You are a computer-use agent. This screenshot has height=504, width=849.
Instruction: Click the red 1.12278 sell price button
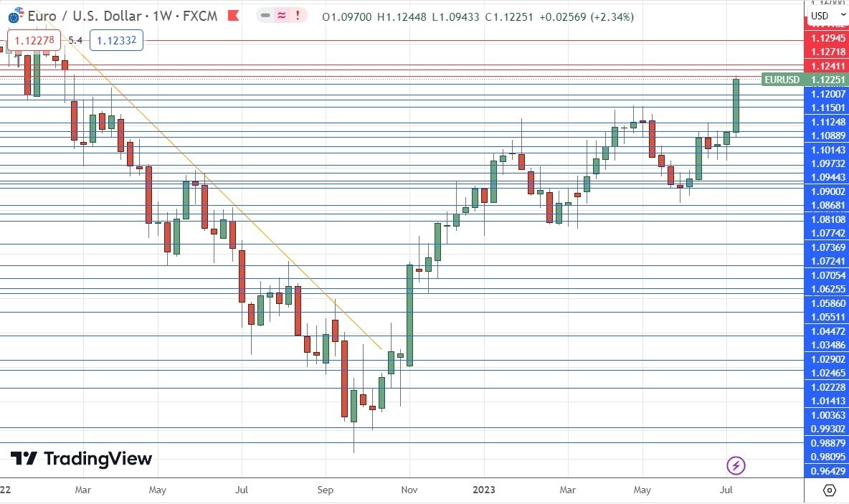click(32, 41)
